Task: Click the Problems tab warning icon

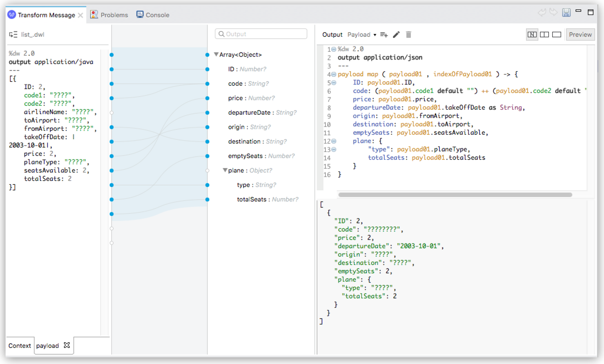Action: click(x=94, y=14)
